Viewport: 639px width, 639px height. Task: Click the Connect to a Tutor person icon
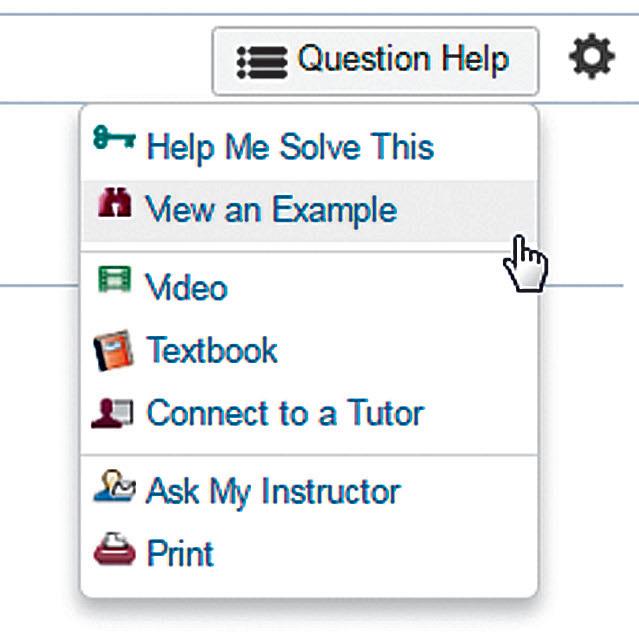click(111, 411)
